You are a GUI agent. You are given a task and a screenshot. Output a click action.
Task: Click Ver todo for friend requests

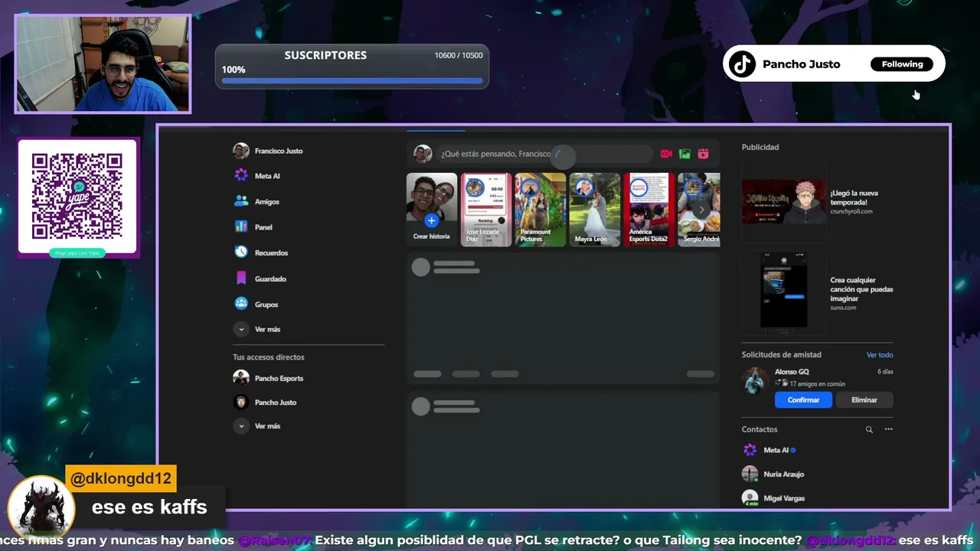880,355
